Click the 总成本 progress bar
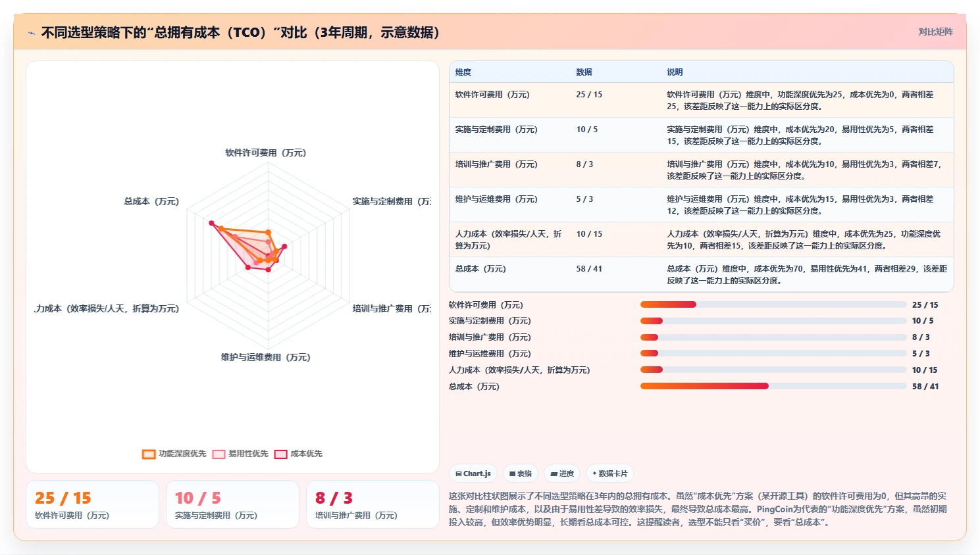The image size is (980, 555). coord(773,386)
